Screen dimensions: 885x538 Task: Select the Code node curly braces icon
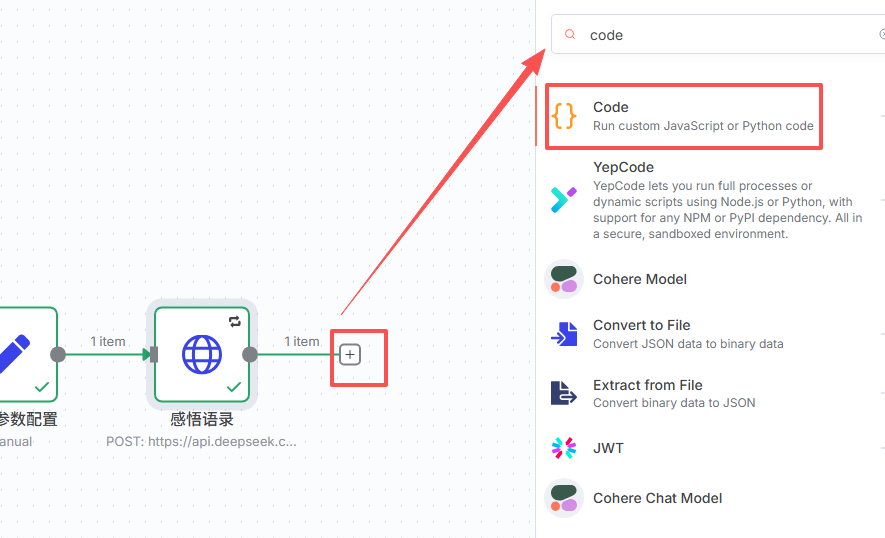click(x=564, y=116)
